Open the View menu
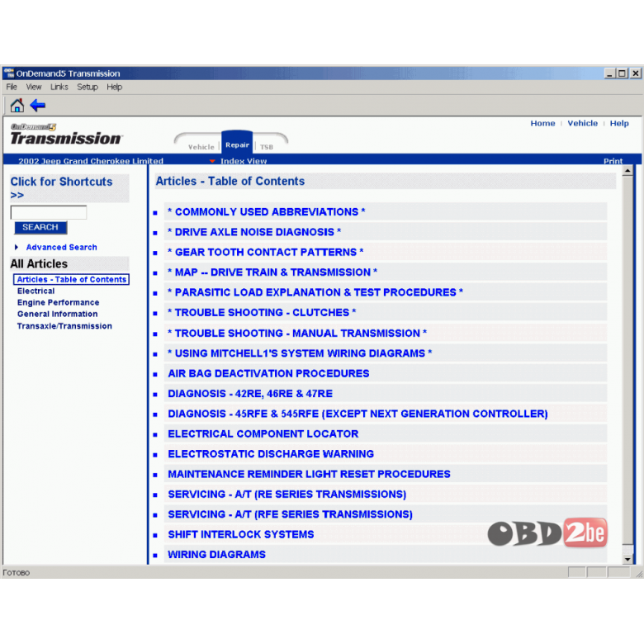Image resolution: width=644 pixels, height=644 pixels. click(x=34, y=87)
